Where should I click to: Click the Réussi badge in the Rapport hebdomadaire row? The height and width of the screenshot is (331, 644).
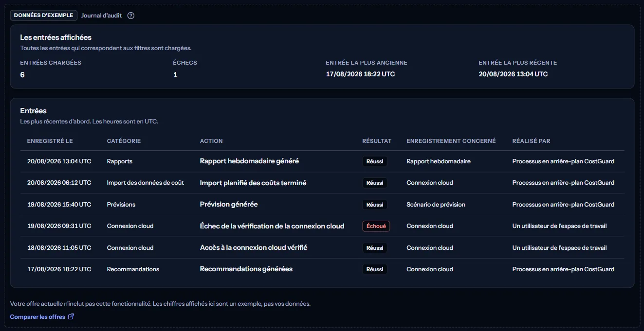[375, 161]
